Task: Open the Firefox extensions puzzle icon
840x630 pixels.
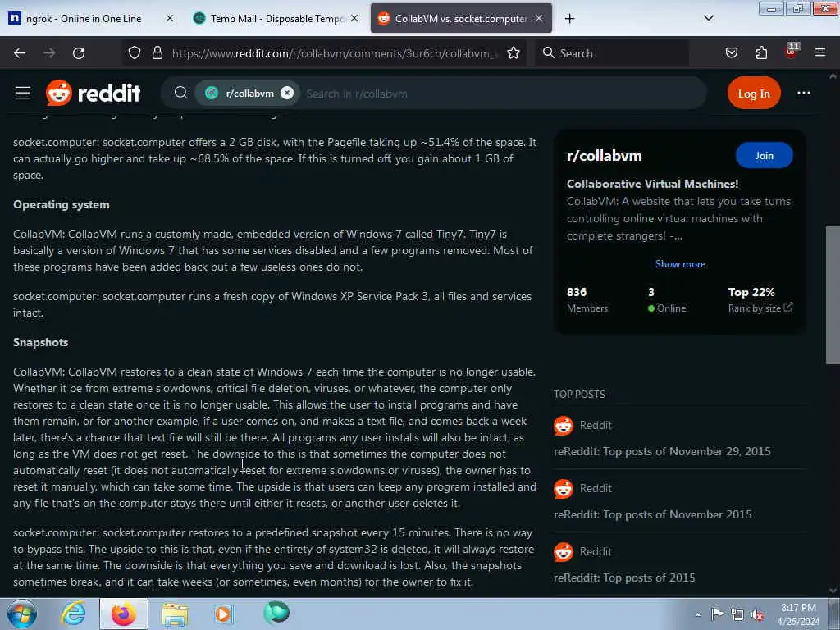Action: point(761,53)
